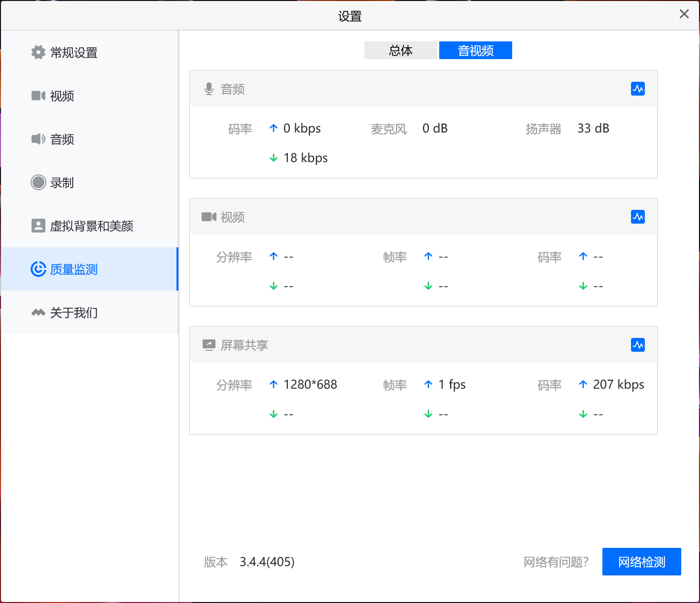The width and height of the screenshot is (700, 603).
Task: Click the version number 3.4.4(405)
Action: (267, 562)
